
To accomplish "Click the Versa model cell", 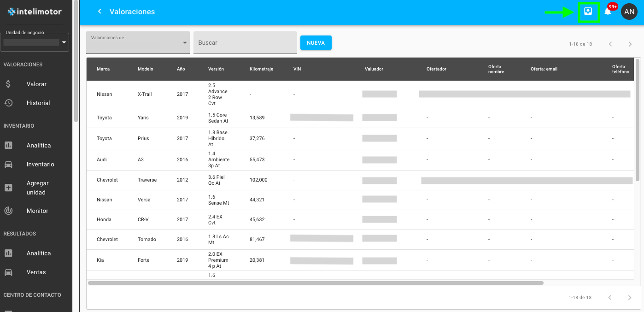I will [144, 200].
